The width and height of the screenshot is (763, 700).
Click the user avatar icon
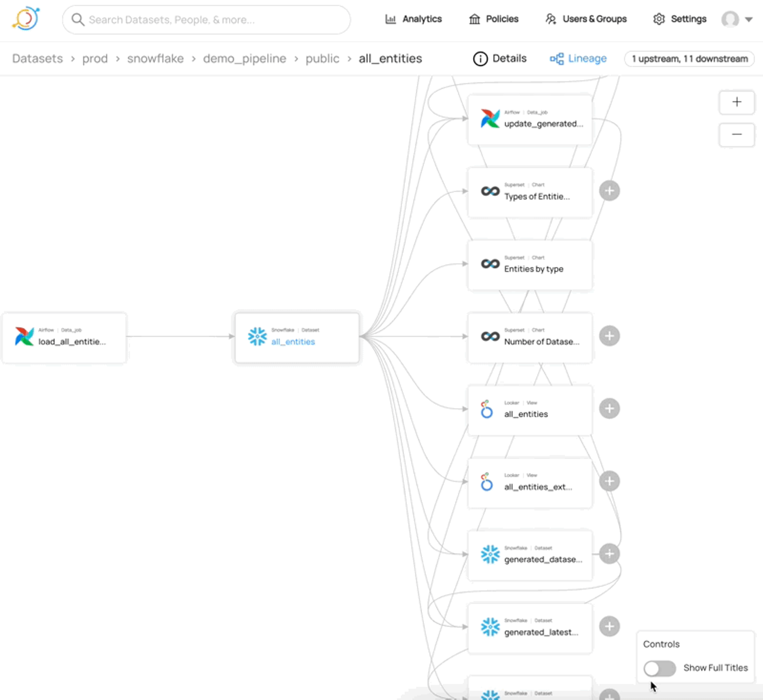pyautogui.click(x=730, y=19)
